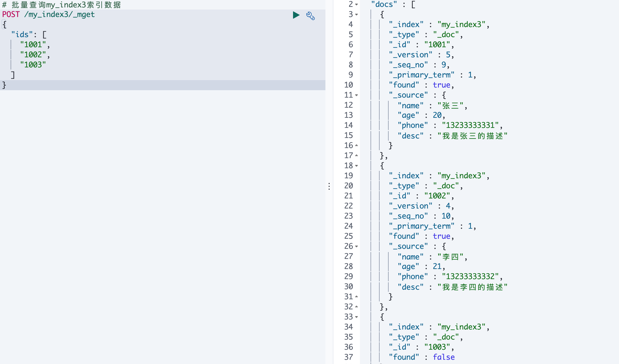The width and height of the screenshot is (619, 364).
Task: Click the "1003" id in request body
Action: [33, 65]
